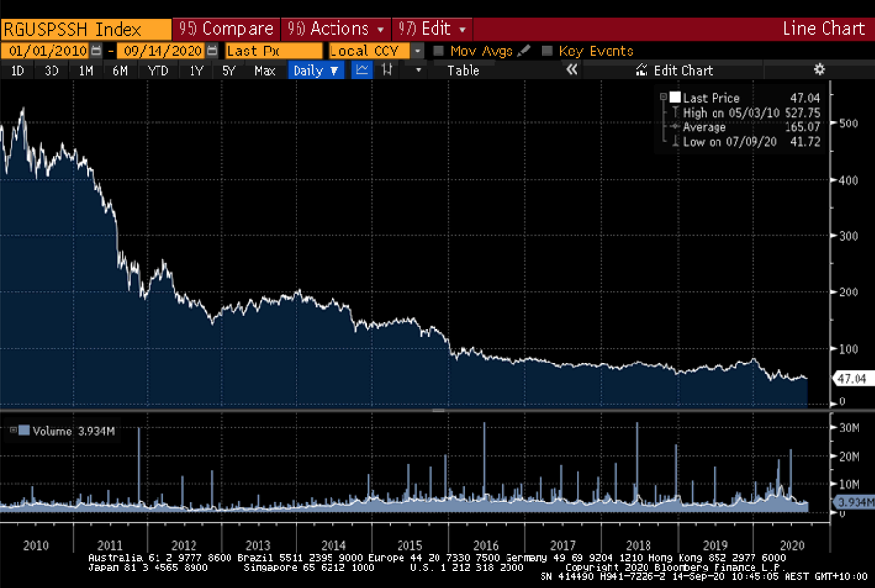Click the double left chevron collapse icon
875x588 pixels.
point(572,70)
